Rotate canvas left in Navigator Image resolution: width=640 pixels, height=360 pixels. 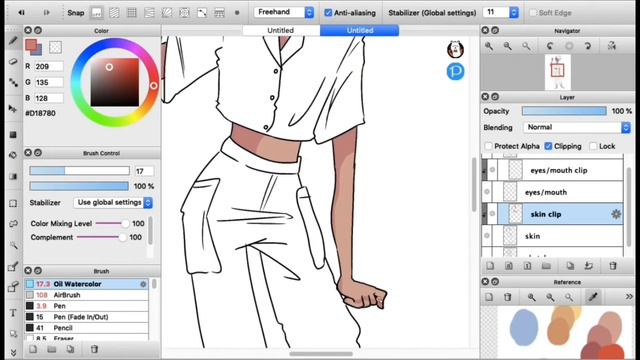pos(550,46)
